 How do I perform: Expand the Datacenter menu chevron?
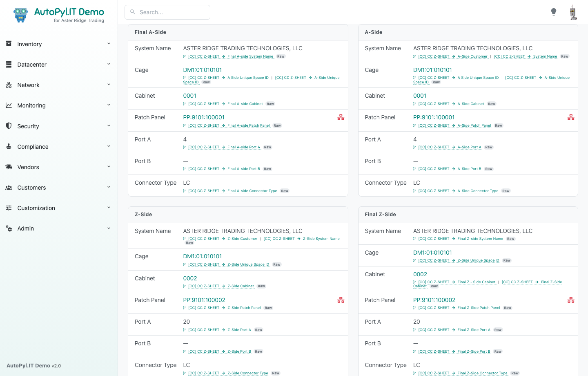click(109, 64)
